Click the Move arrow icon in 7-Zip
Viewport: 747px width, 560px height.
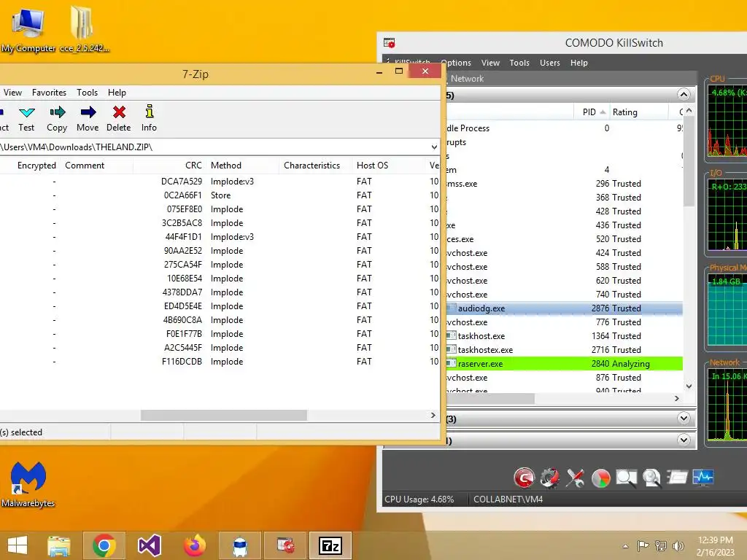click(88, 112)
